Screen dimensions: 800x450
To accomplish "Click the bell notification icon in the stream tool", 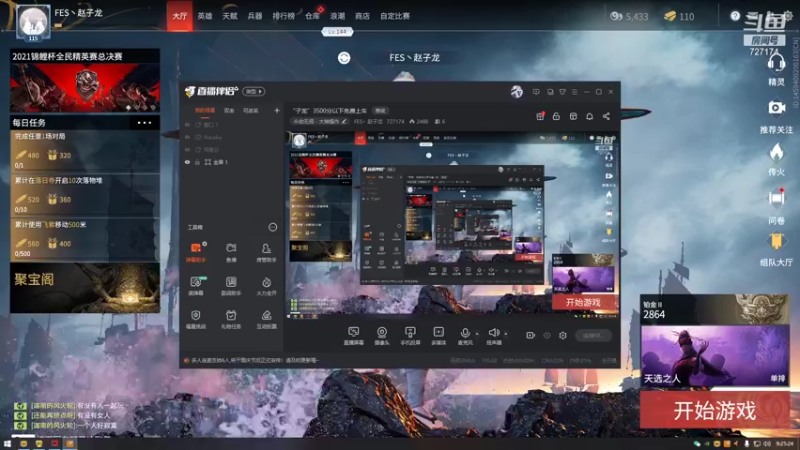I will pos(589,116).
